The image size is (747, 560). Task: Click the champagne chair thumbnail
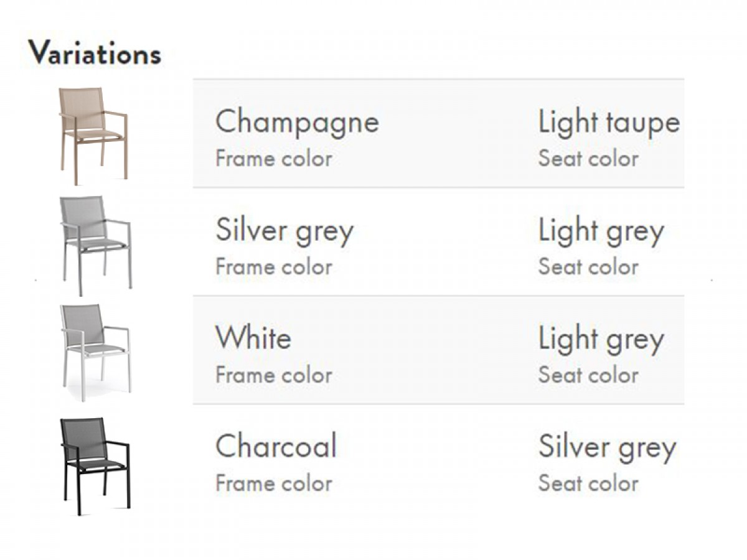click(x=93, y=136)
